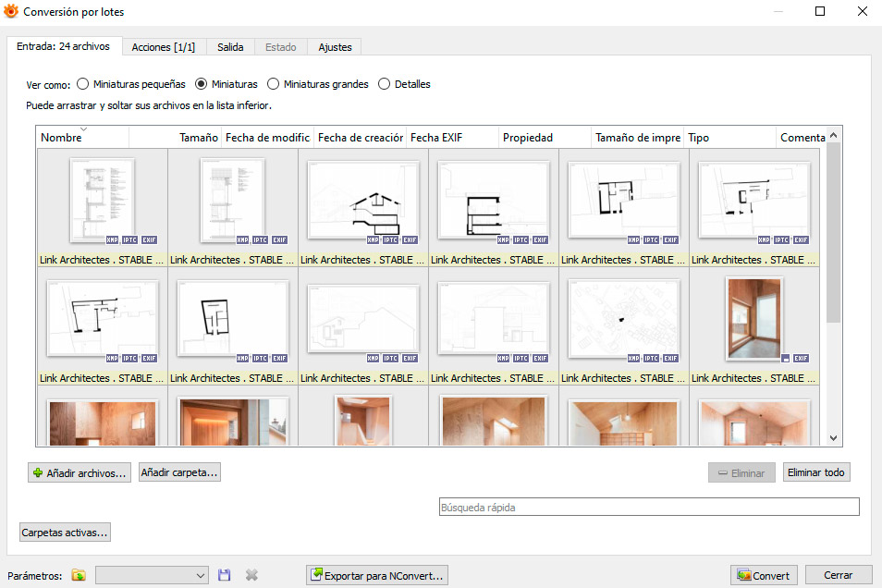Choose the Miniaturas grandes radio button

pyautogui.click(x=274, y=84)
